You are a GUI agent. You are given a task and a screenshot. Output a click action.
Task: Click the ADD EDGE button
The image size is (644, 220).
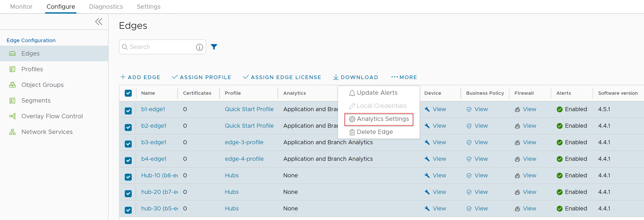click(x=139, y=77)
